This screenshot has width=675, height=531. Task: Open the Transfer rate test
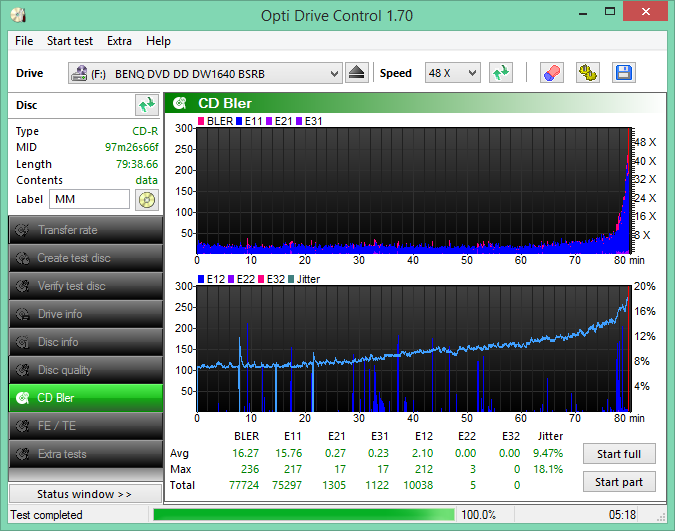[x=86, y=230]
